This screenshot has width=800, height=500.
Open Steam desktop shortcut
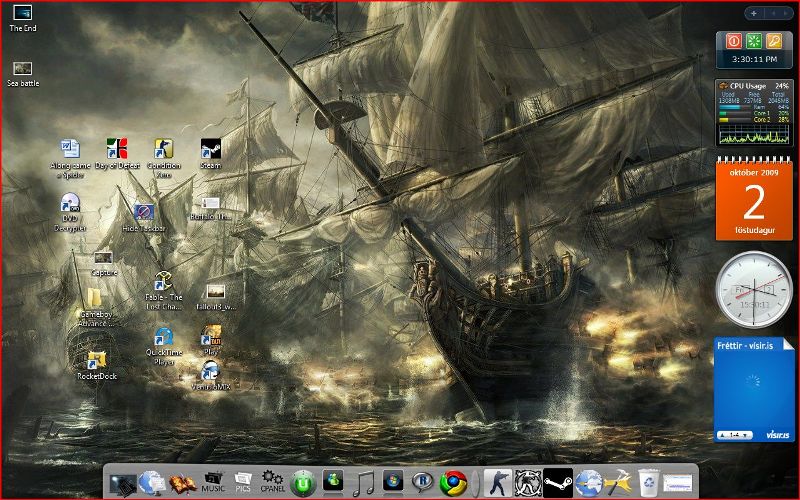pos(210,154)
